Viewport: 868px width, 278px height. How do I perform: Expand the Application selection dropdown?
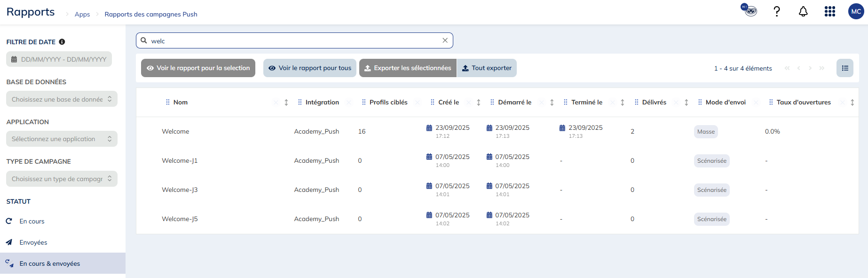(62, 139)
